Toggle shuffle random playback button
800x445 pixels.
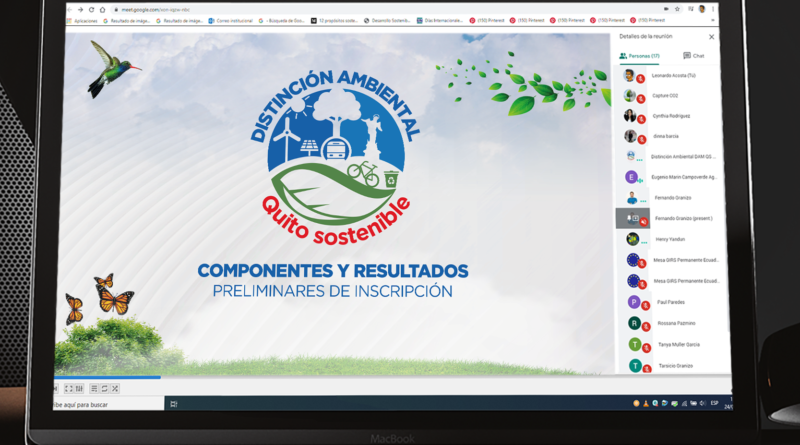coord(115,389)
